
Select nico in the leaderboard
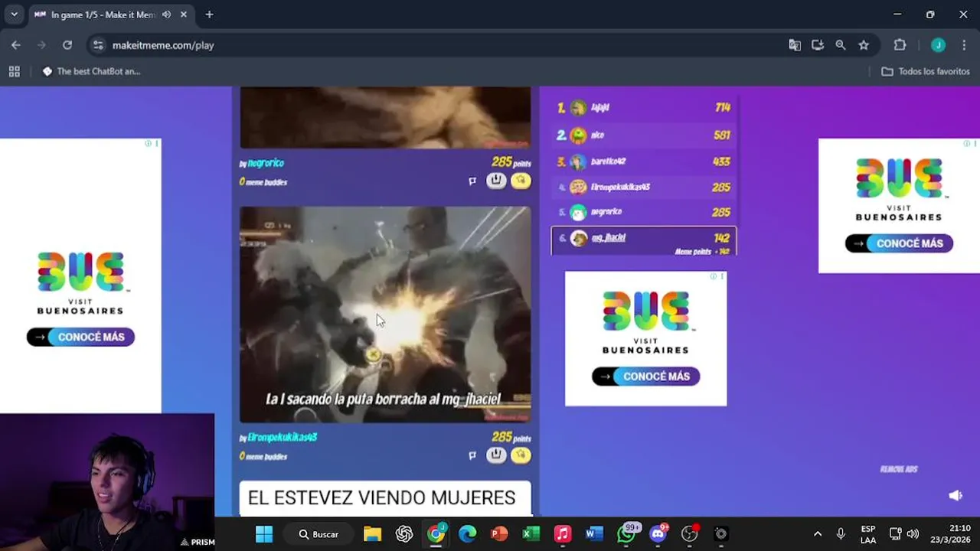coord(643,135)
